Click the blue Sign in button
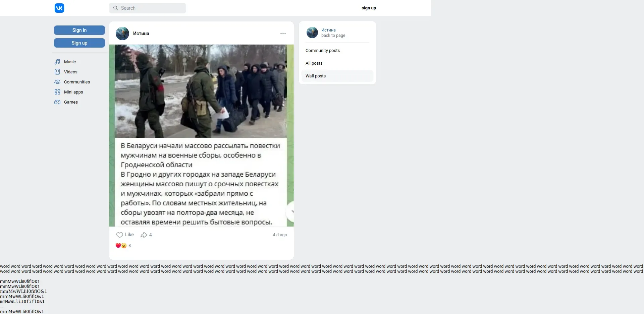The image size is (644, 314). [x=79, y=30]
